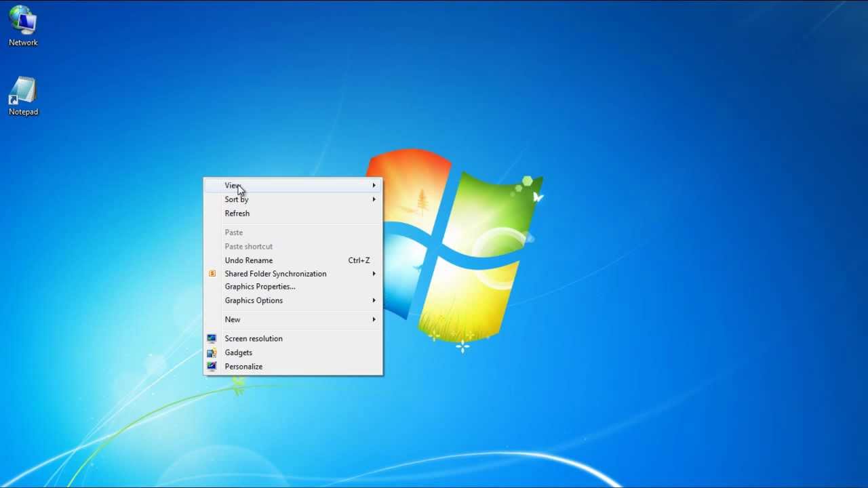Expand the New submenu
868x488 pixels.
pos(374,319)
